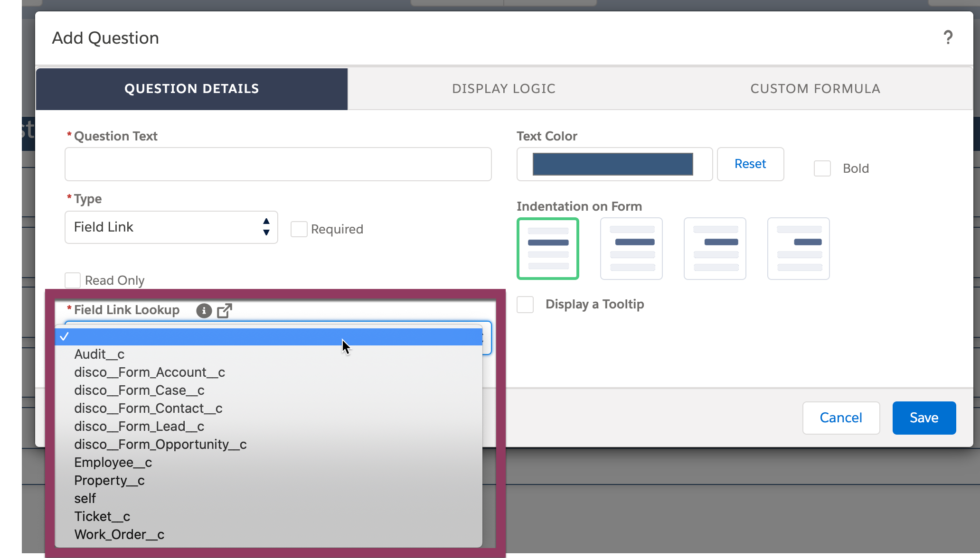Check the Read Only box
Screen dimensions: 980x558
click(73, 280)
